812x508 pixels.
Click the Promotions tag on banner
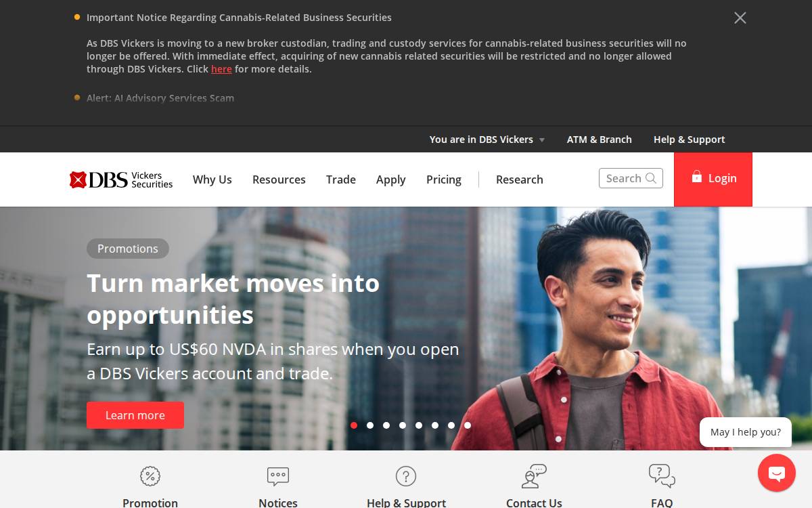click(x=128, y=249)
